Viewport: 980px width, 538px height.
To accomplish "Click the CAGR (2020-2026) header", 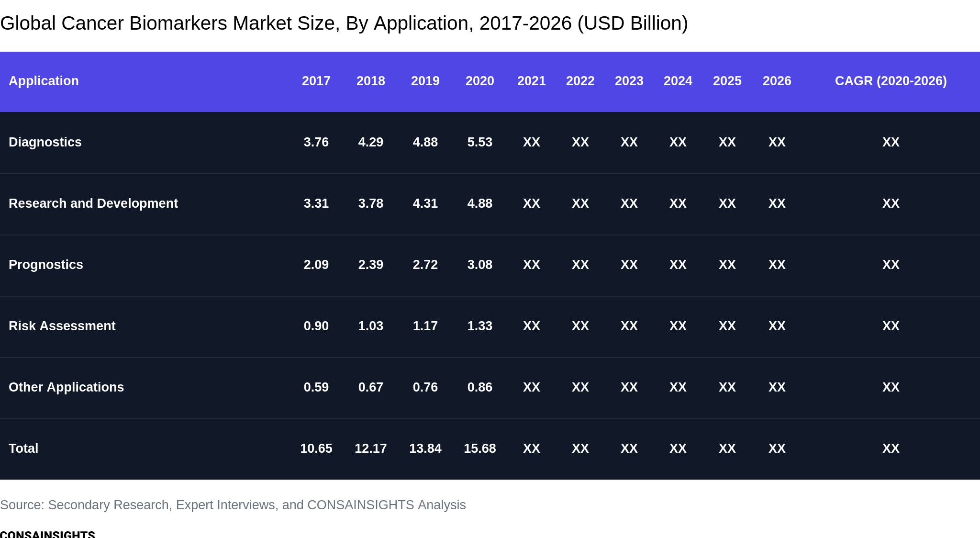I will pos(891,81).
